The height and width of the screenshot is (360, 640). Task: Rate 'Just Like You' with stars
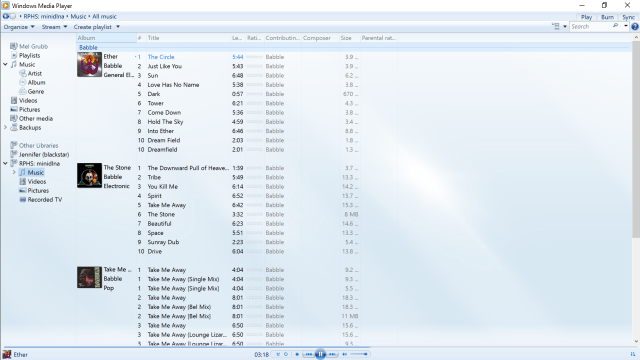[x=254, y=66]
